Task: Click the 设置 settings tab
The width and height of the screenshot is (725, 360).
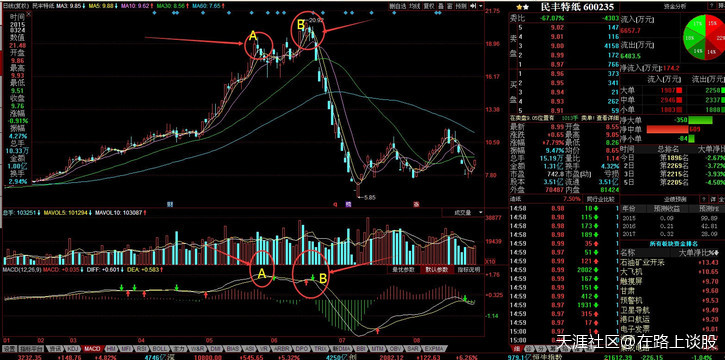Action: click(9, 348)
